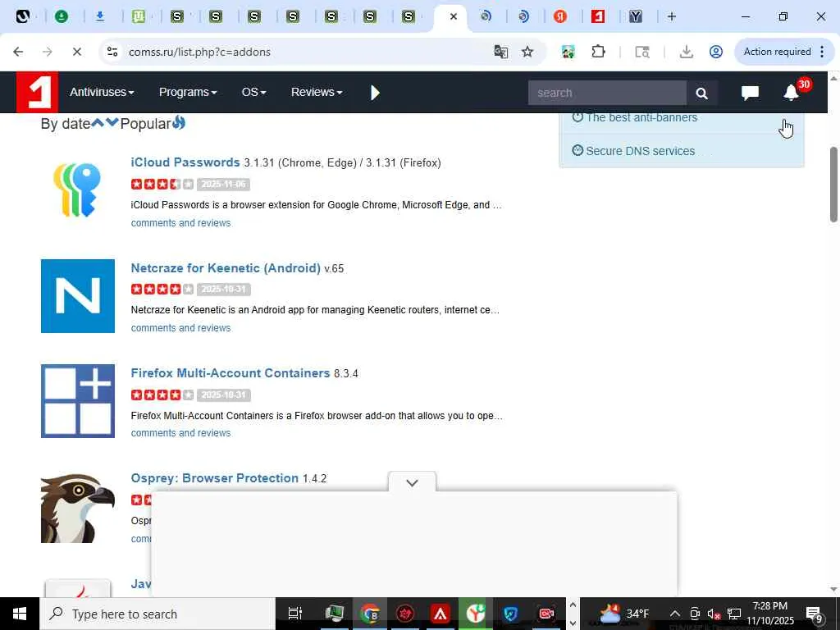This screenshot has height=630, width=840.
Task: Click the Netcraze blue N thumbnail
Action: pyautogui.click(x=78, y=296)
